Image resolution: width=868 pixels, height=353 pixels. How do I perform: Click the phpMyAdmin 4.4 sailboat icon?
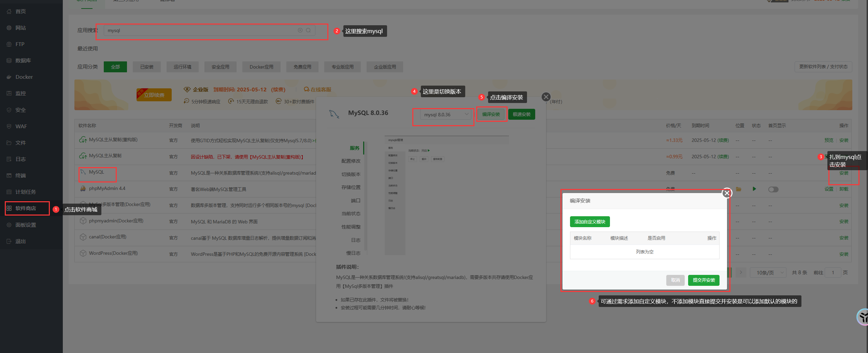tap(83, 188)
